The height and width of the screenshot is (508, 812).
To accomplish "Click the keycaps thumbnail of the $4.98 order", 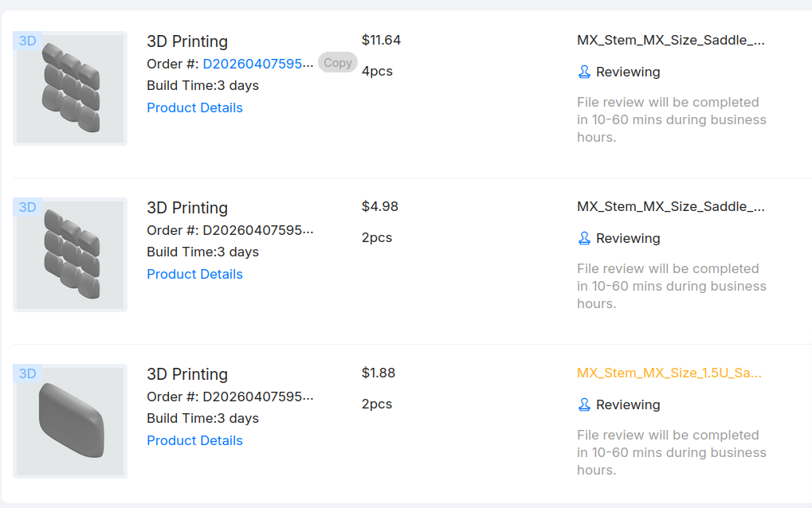I will pyautogui.click(x=70, y=255).
